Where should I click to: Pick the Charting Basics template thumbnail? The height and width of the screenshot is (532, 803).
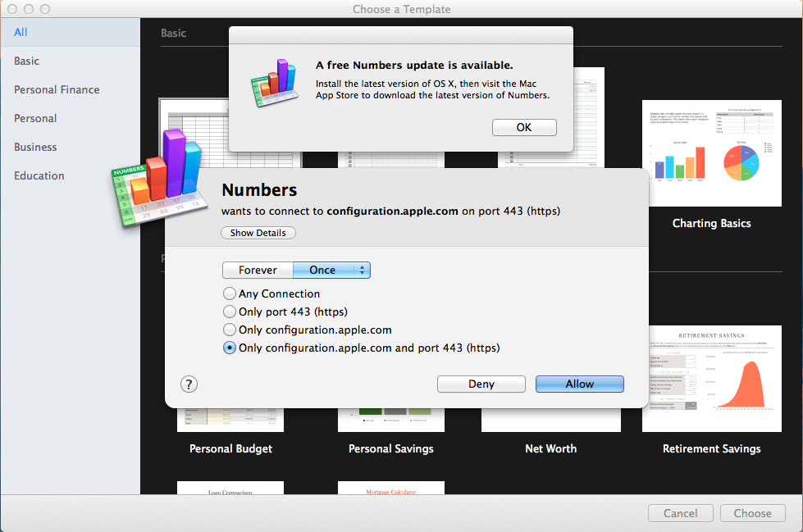coord(712,153)
